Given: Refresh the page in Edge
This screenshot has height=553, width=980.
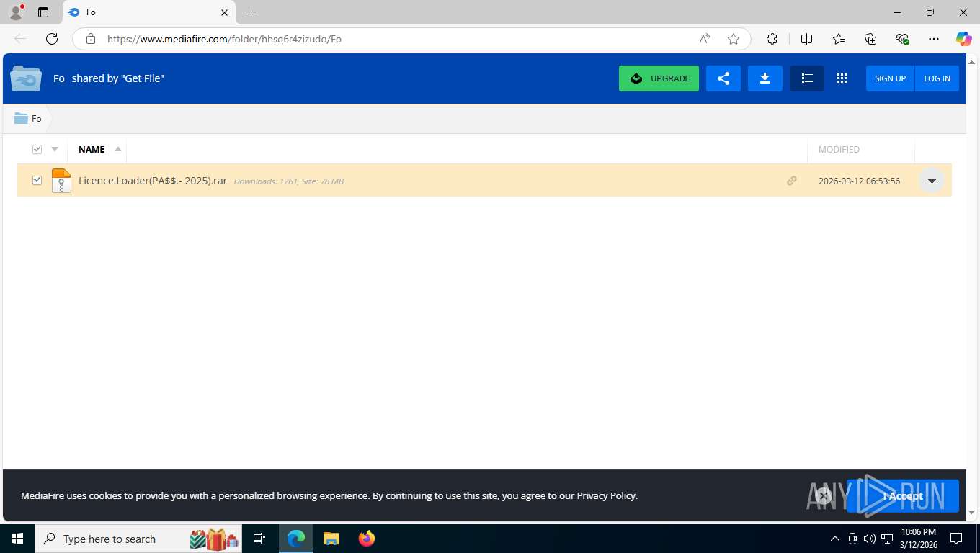Looking at the screenshot, I should (52, 39).
